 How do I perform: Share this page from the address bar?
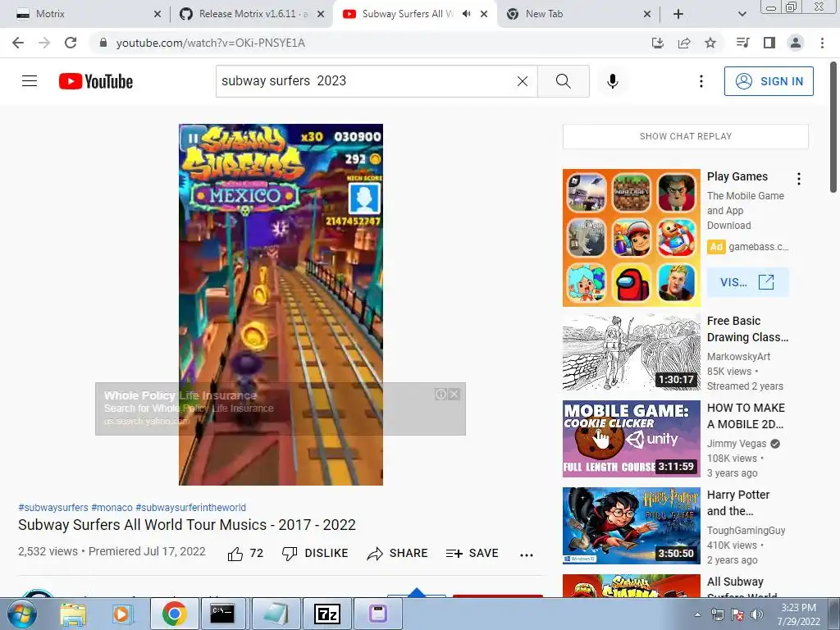pyautogui.click(x=684, y=43)
